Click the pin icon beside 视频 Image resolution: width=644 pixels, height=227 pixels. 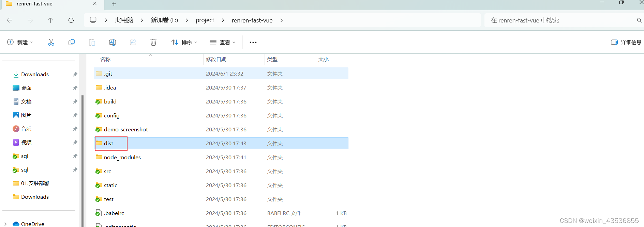pos(75,142)
